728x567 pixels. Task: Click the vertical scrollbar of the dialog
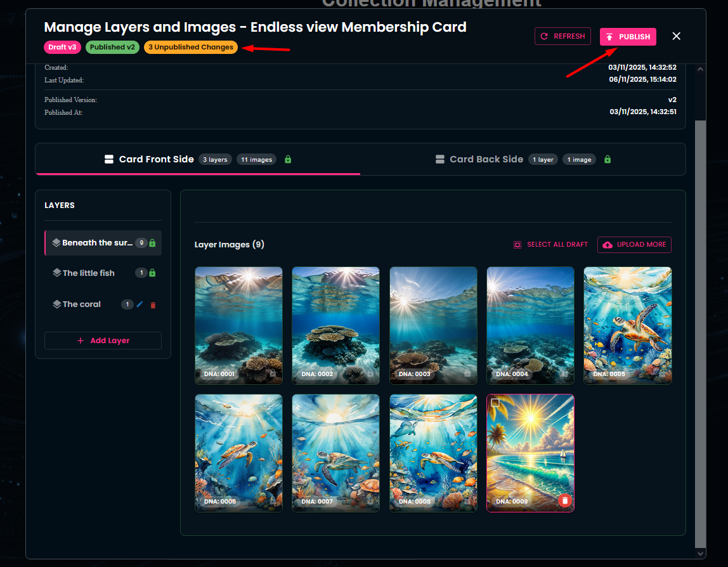(x=700, y=317)
